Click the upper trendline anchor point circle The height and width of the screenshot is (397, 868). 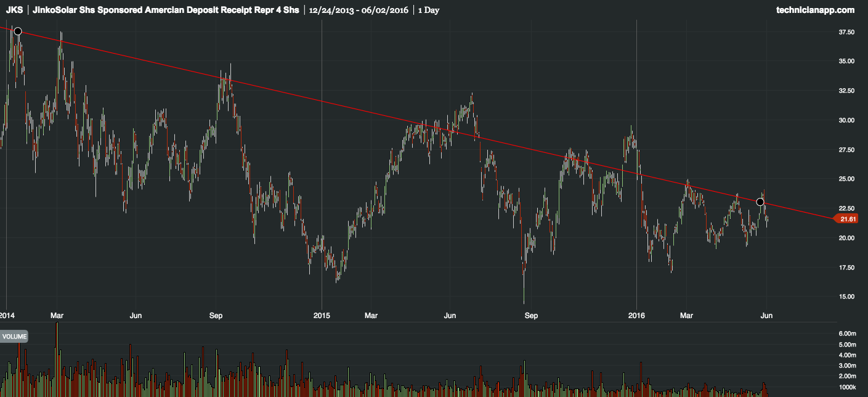tap(18, 30)
